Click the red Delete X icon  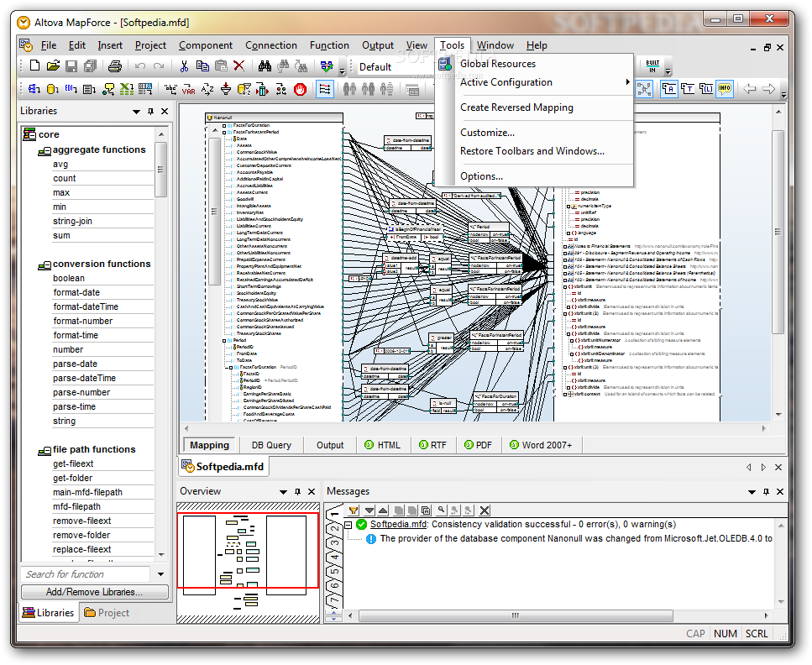point(238,65)
